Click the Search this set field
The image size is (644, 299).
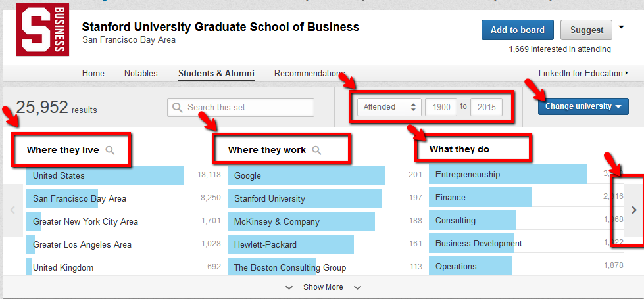tap(241, 108)
